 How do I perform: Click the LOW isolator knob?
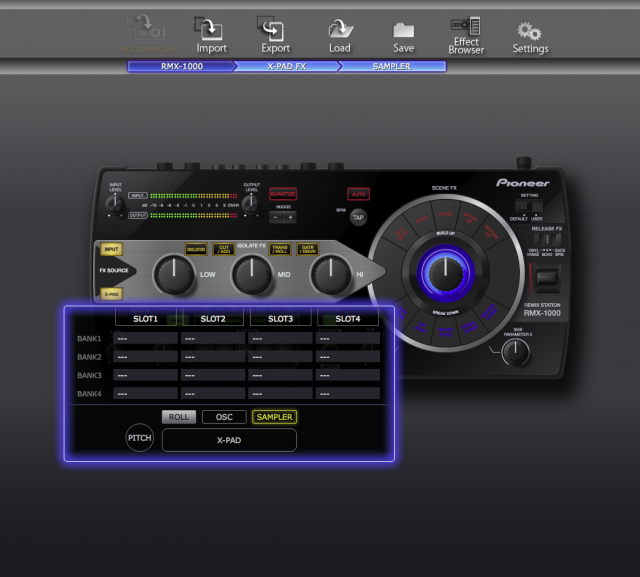click(174, 274)
